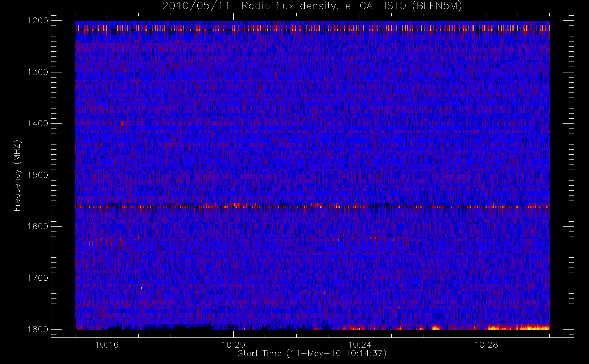Click the interference line near 1560 MHz
589x364 pixels.
click(x=312, y=206)
